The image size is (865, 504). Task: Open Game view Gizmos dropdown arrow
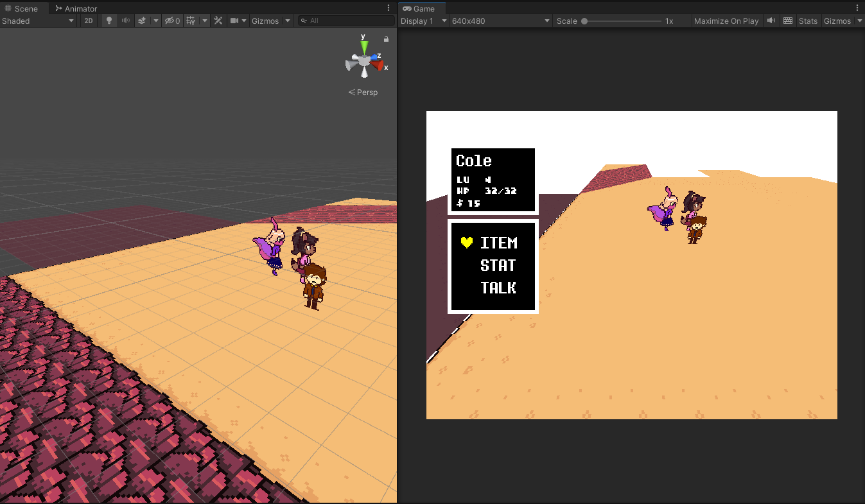(859, 21)
